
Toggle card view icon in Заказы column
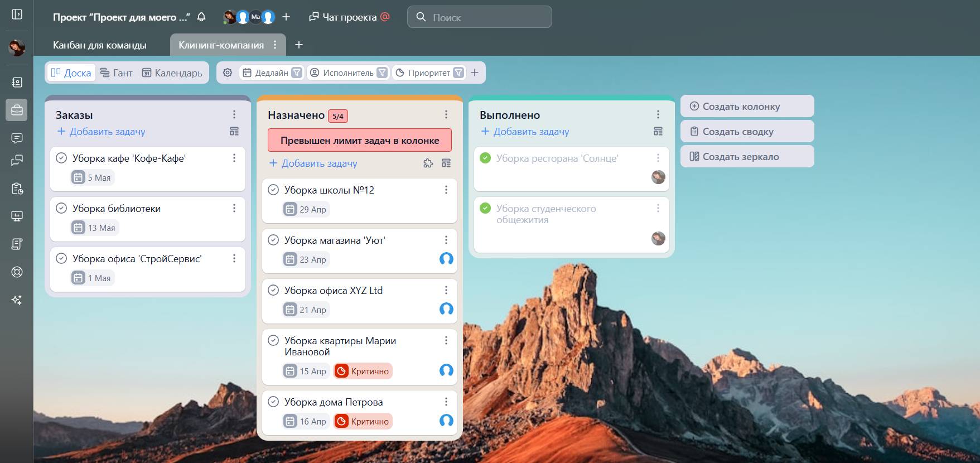click(234, 132)
